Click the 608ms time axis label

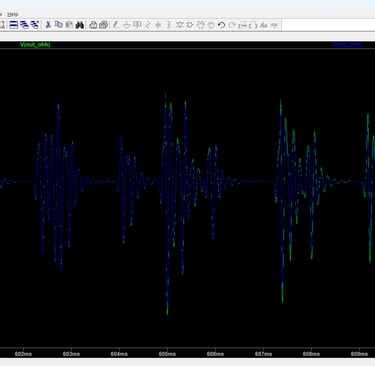(x=311, y=354)
